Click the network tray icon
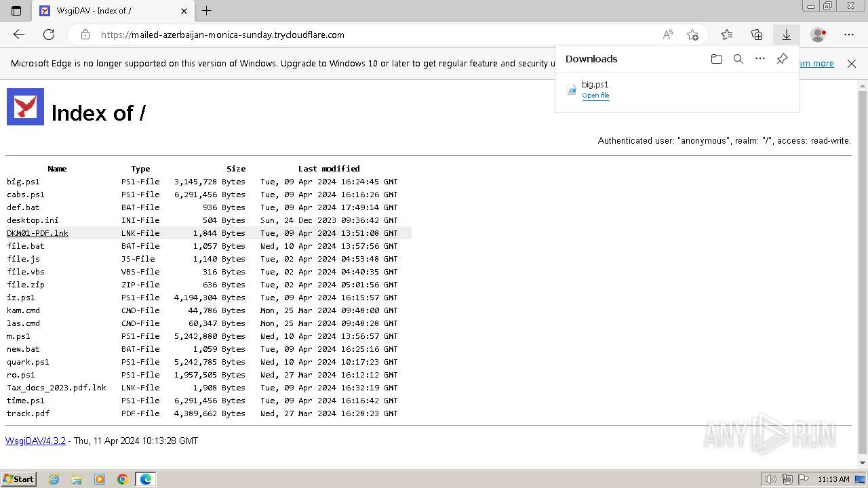 point(787,479)
